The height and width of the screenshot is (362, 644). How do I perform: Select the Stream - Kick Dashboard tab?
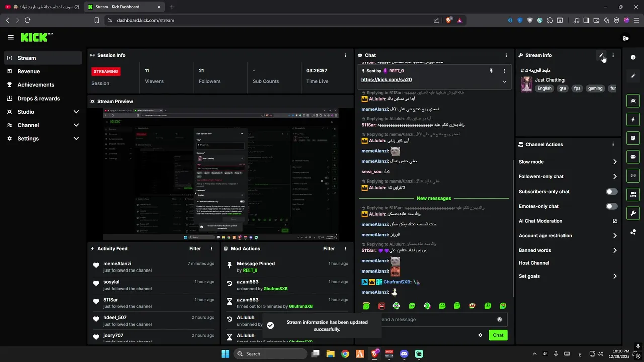[x=123, y=7]
